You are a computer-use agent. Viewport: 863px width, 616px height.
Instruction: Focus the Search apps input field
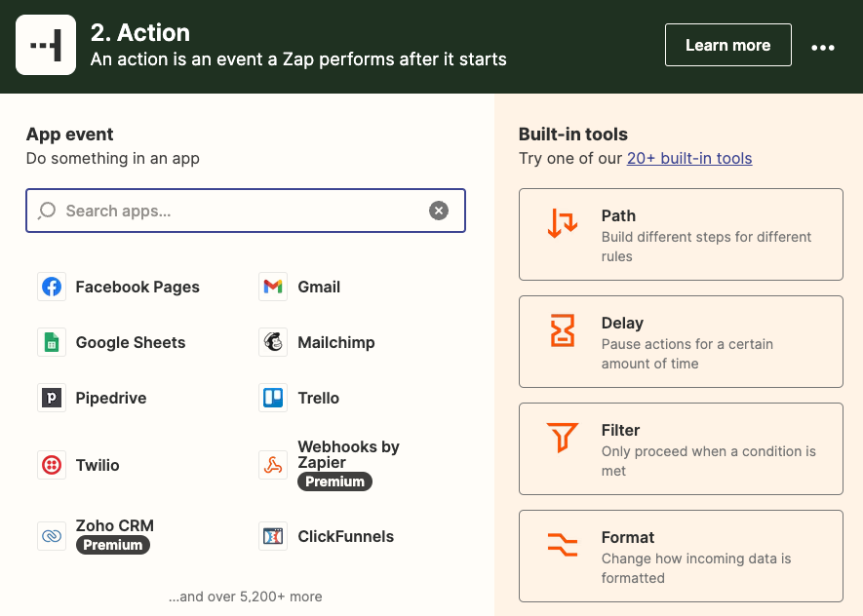(x=246, y=211)
